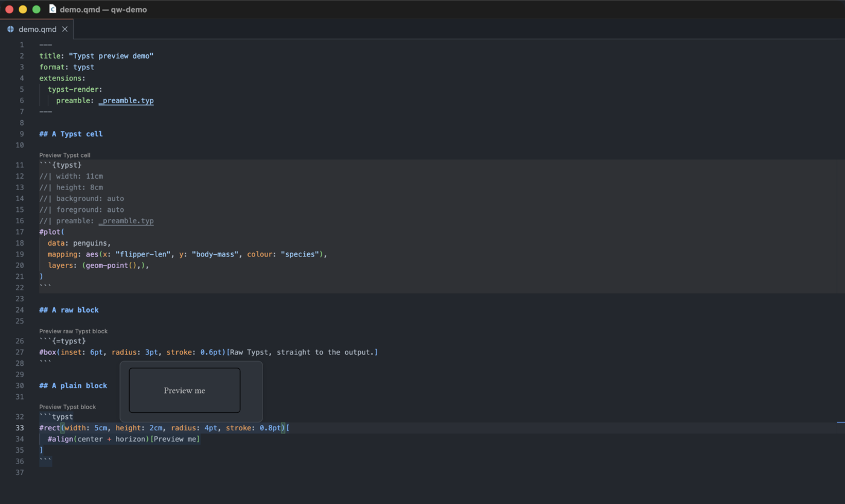Click 'data: penguins,' on line 18
The image size is (845, 504).
click(x=79, y=243)
